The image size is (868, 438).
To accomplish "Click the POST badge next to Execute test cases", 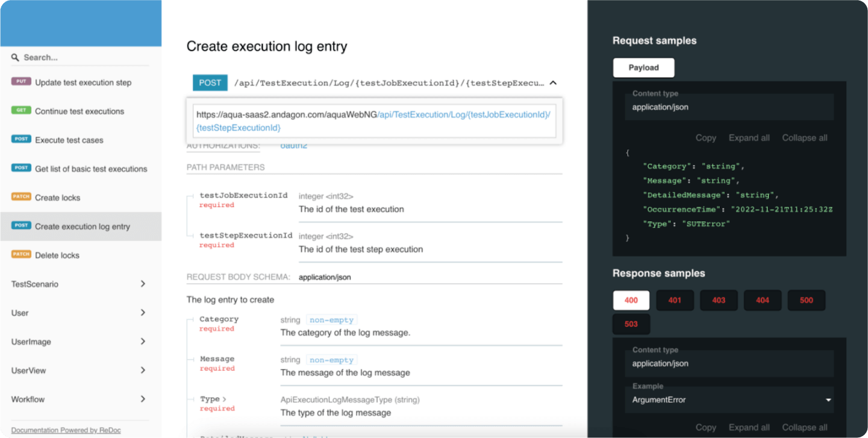I will tap(20, 139).
